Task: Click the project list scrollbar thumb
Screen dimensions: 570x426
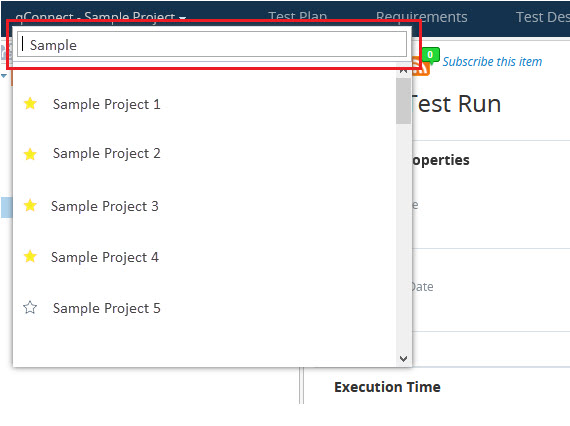Action: pyautogui.click(x=403, y=101)
